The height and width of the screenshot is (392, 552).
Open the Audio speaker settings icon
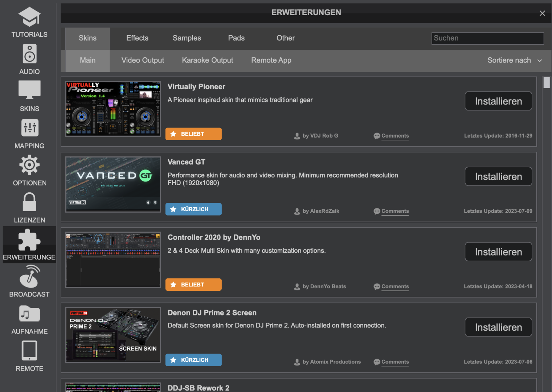29,54
